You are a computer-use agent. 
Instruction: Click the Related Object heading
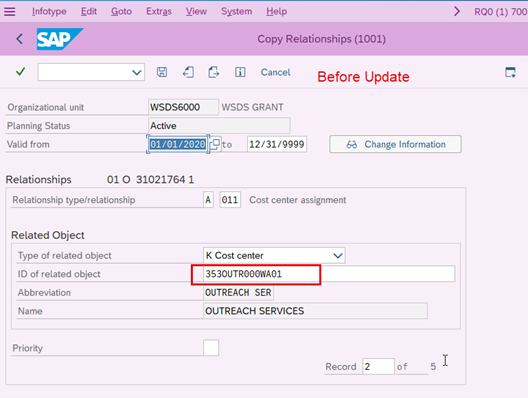(x=47, y=235)
